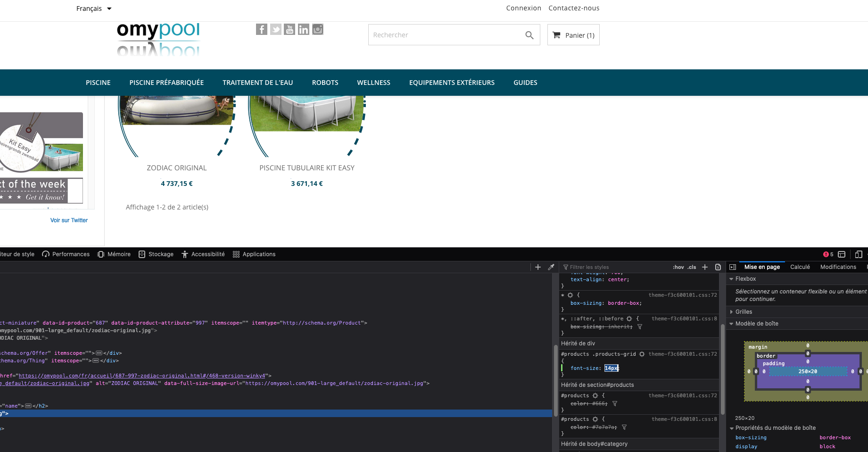
Task: Click the zodiac-original.html href link in markup
Action: tap(142, 376)
